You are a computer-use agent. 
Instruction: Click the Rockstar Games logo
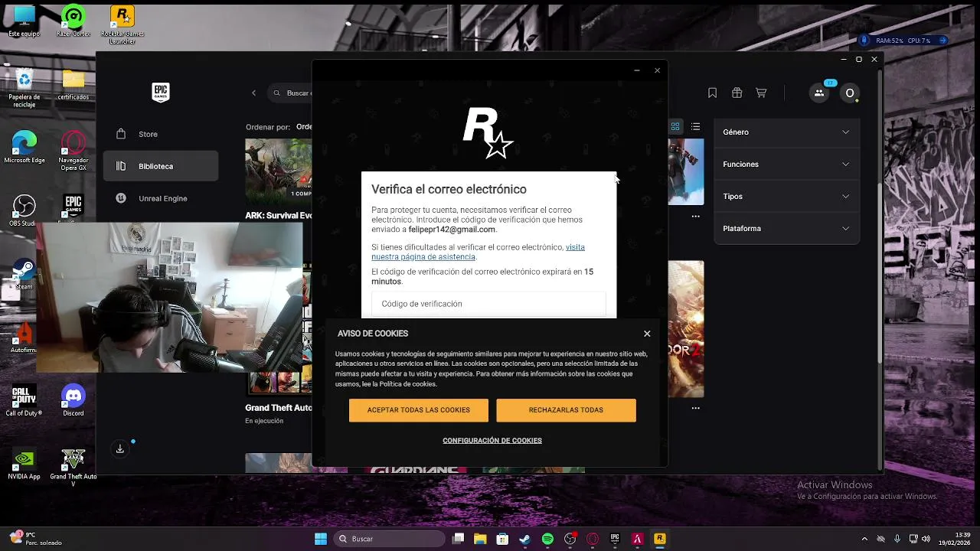(488, 133)
